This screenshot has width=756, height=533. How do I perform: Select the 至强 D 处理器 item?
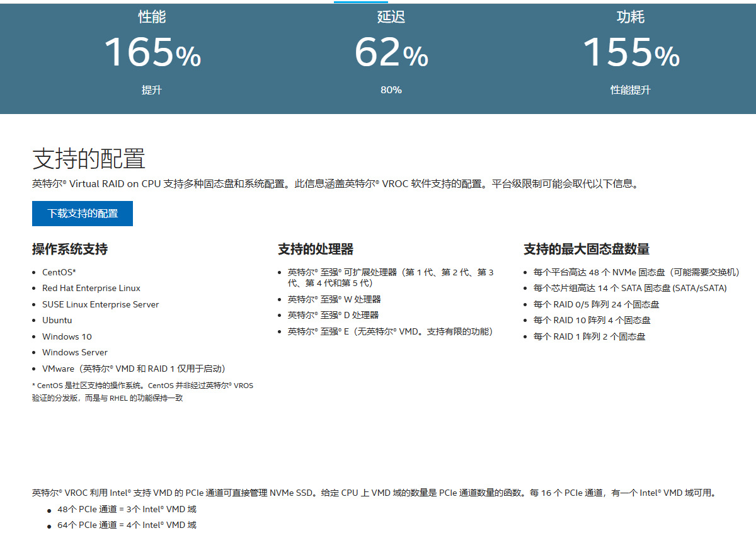(333, 315)
